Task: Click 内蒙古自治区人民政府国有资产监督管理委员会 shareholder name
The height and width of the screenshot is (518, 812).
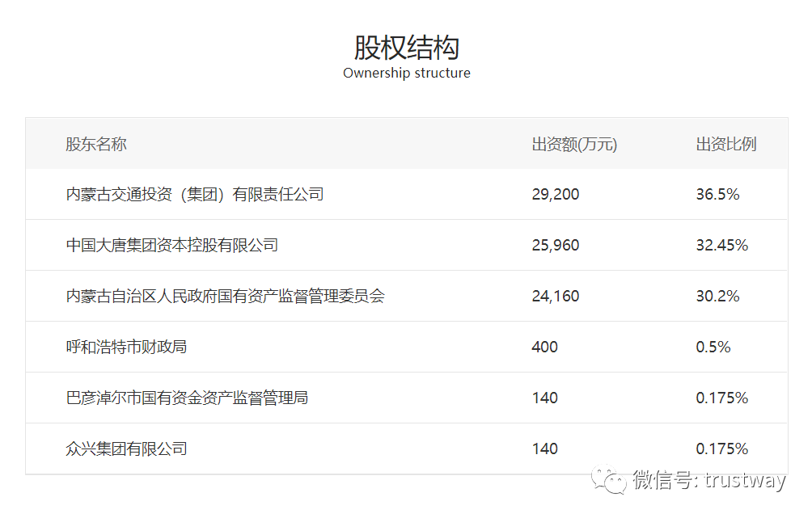Action: pyautogui.click(x=226, y=296)
